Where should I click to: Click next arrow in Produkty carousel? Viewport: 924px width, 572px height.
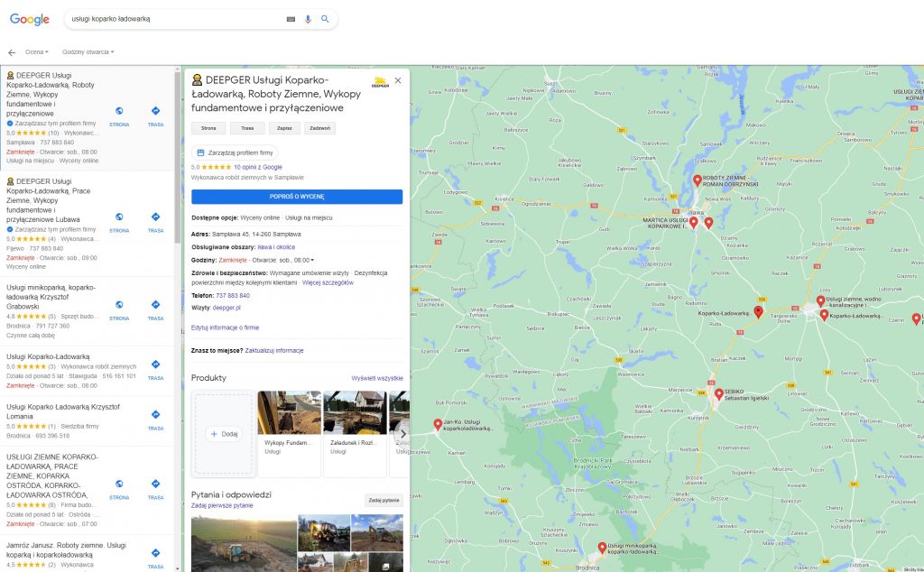(402, 434)
